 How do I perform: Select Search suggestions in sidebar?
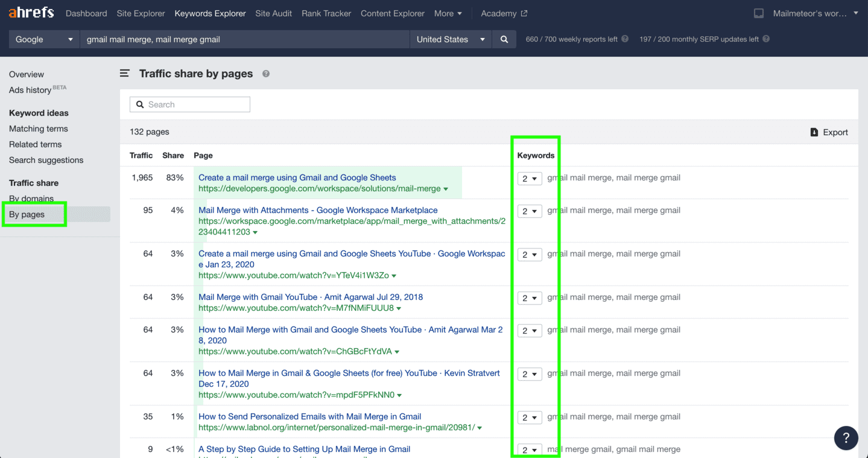(46, 160)
